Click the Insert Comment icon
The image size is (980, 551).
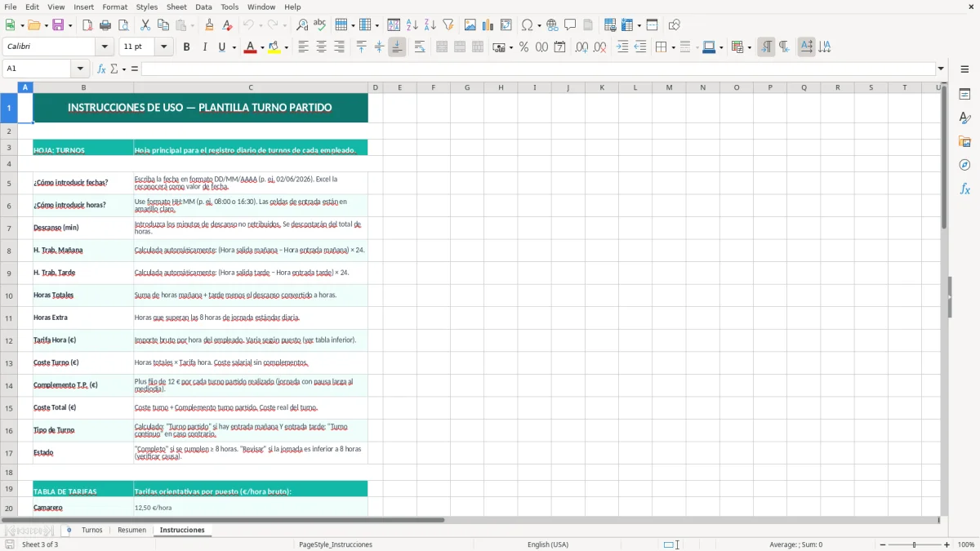click(570, 25)
